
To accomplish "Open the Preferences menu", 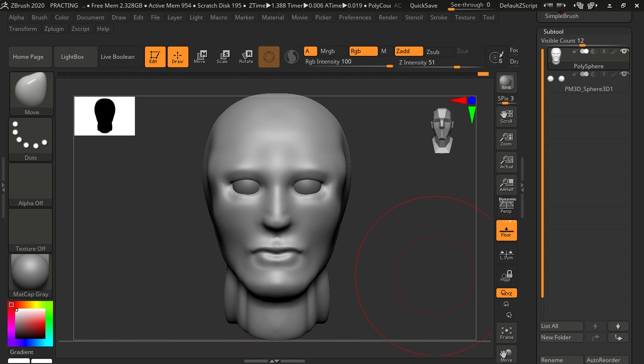I will pyautogui.click(x=355, y=17).
